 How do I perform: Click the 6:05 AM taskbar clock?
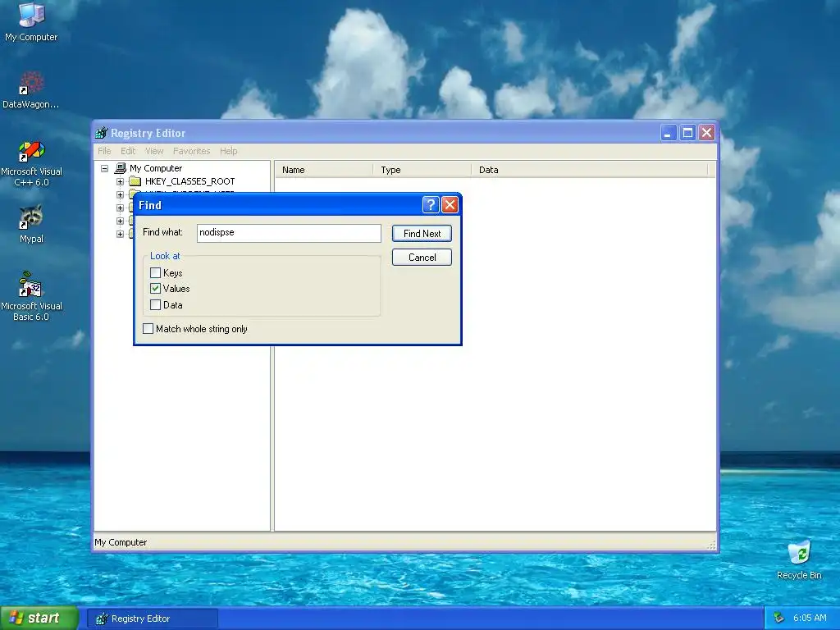point(810,618)
